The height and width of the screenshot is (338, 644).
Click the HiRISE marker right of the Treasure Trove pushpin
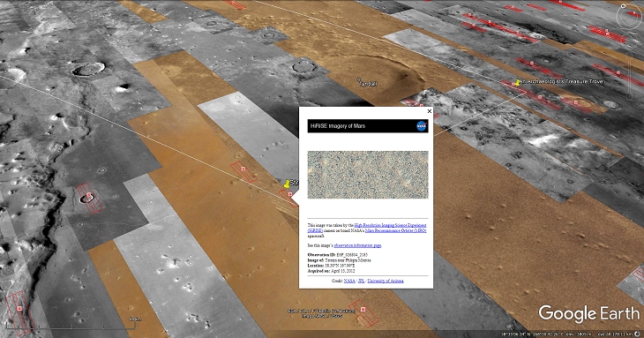pyautogui.click(x=540, y=98)
